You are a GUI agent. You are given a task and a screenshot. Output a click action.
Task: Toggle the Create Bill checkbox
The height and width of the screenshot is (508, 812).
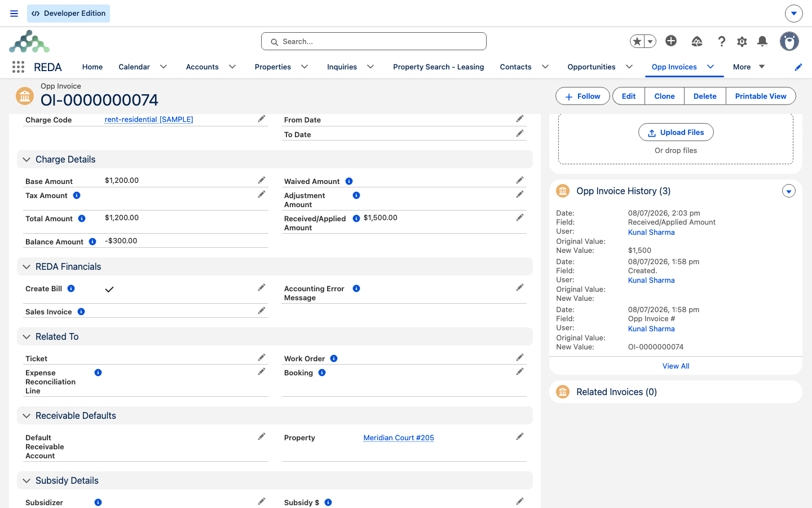click(x=109, y=290)
